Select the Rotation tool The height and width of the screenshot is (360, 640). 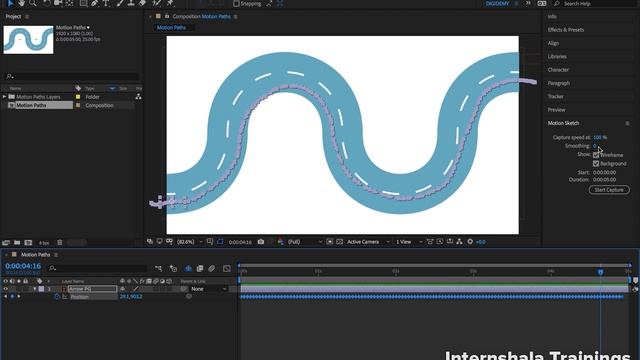(47, 3)
